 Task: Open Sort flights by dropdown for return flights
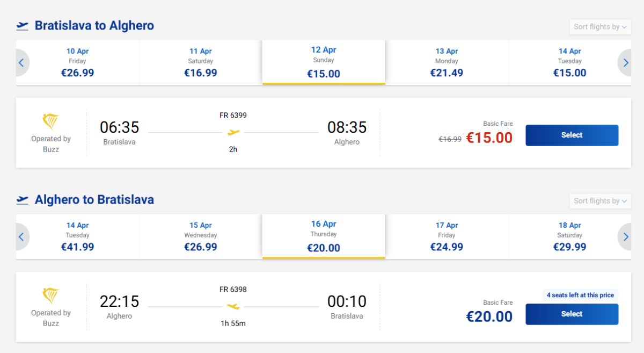[599, 201]
